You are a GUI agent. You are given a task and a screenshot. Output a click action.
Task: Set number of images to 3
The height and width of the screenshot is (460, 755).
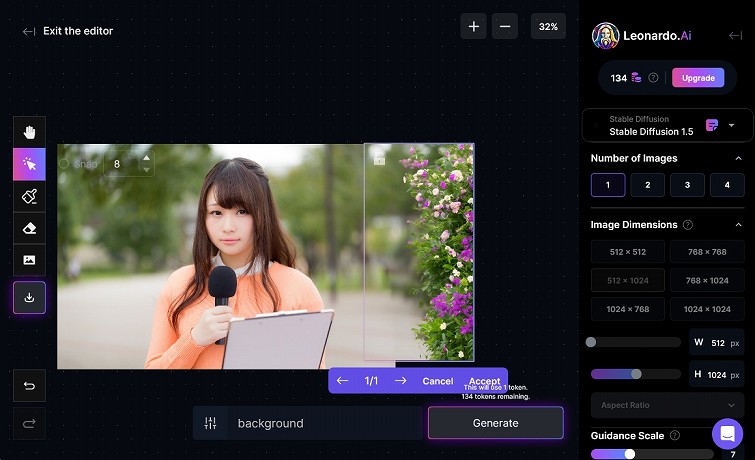(687, 185)
